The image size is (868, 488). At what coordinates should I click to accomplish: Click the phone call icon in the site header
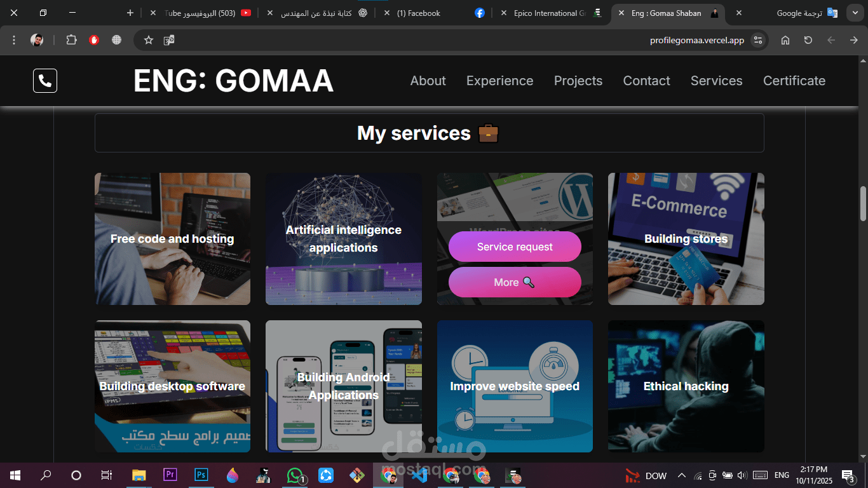tap(45, 81)
